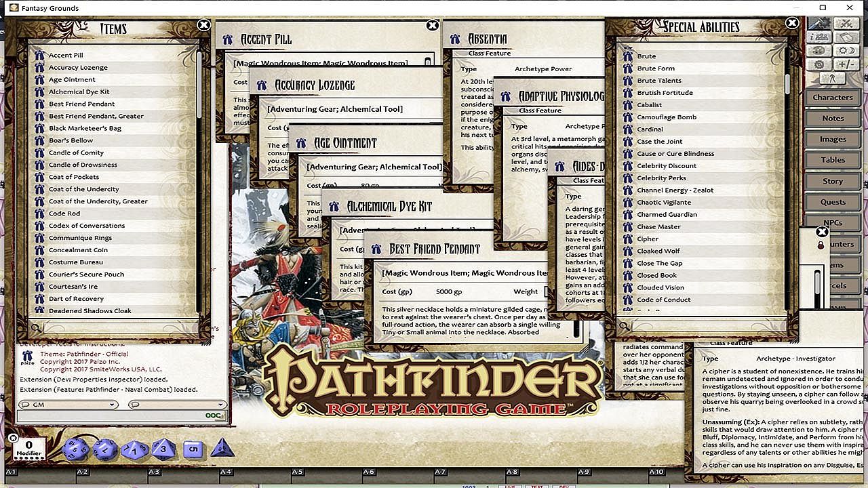Open the Story sidebar tab
The width and height of the screenshot is (868, 488).
pos(833,182)
